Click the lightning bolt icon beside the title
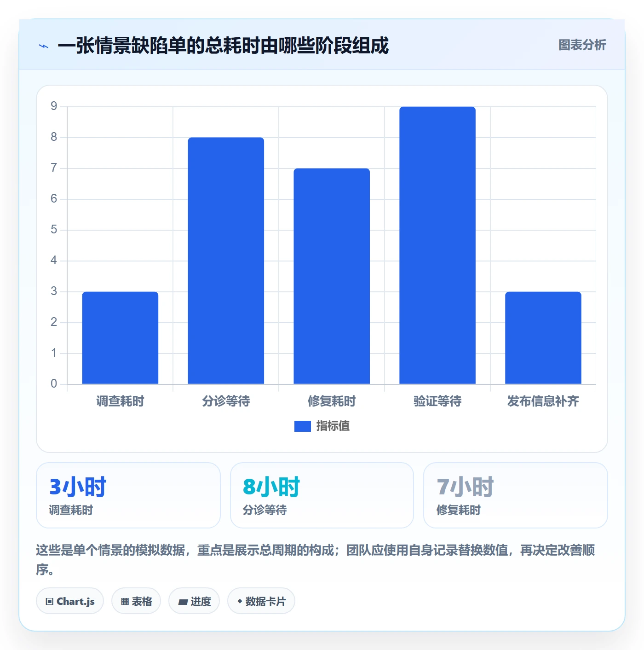 44,46
